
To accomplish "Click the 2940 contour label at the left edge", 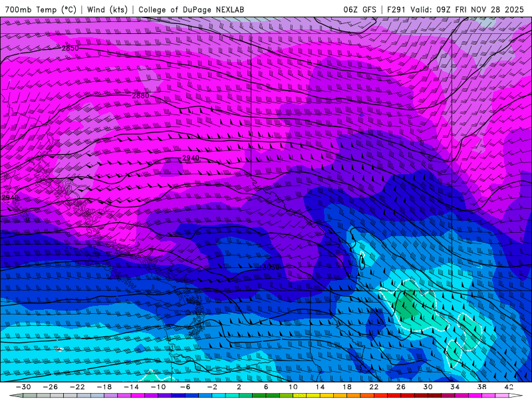I will 10,198.
